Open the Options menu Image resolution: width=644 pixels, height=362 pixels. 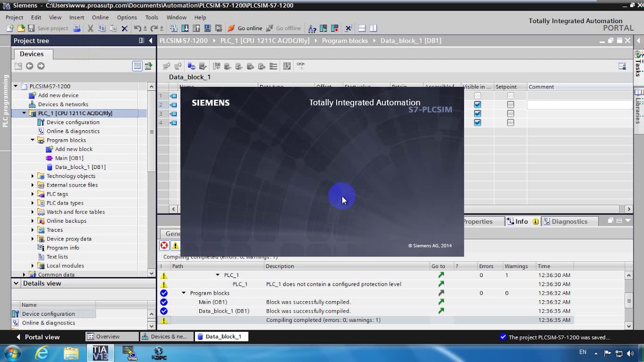click(x=127, y=17)
